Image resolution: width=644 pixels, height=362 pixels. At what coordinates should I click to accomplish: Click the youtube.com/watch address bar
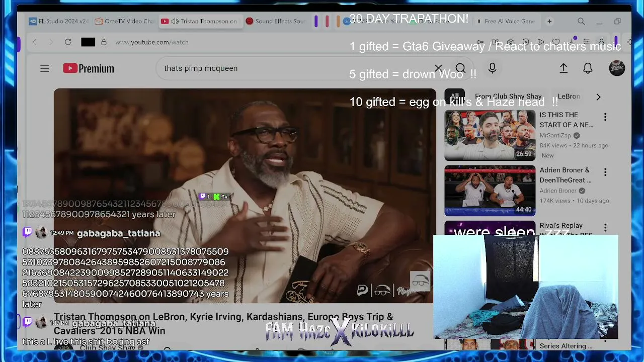click(x=152, y=42)
